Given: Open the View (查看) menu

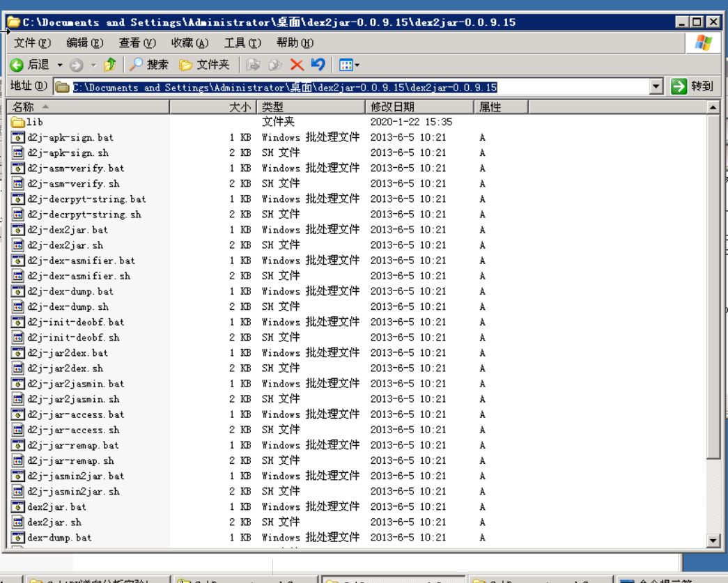Looking at the screenshot, I should [x=137, y=42].
